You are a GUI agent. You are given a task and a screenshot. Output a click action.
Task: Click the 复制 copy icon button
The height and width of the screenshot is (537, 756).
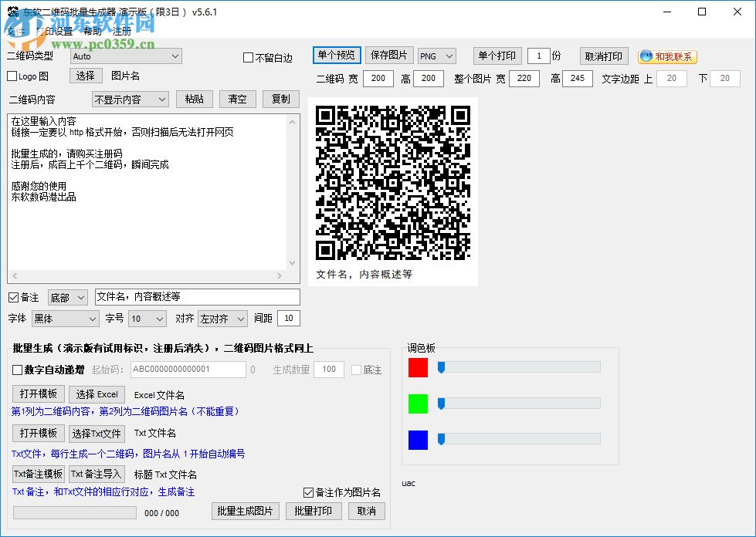[x=280, y=99]
